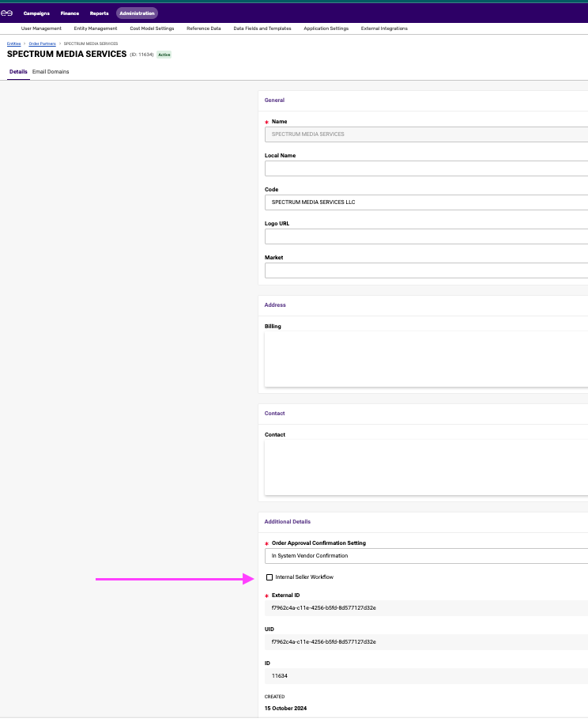Click the Active status badge
The width and height of the screenshot is (588, 726).
tap(164, 55)
